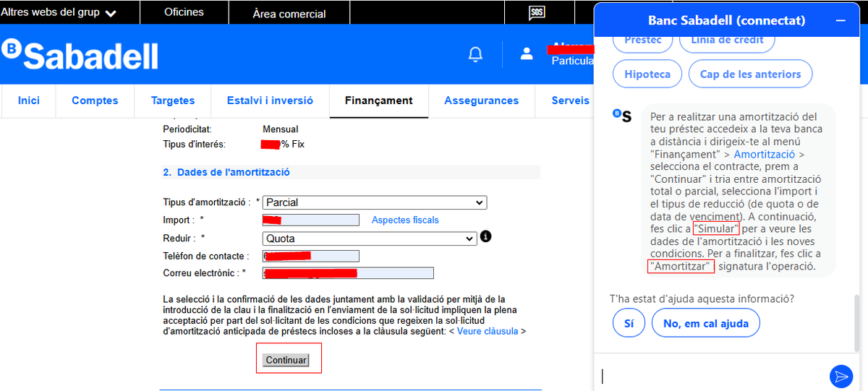Select the Finançament tab
868x391 pixels.
click(x=379, y=100)
